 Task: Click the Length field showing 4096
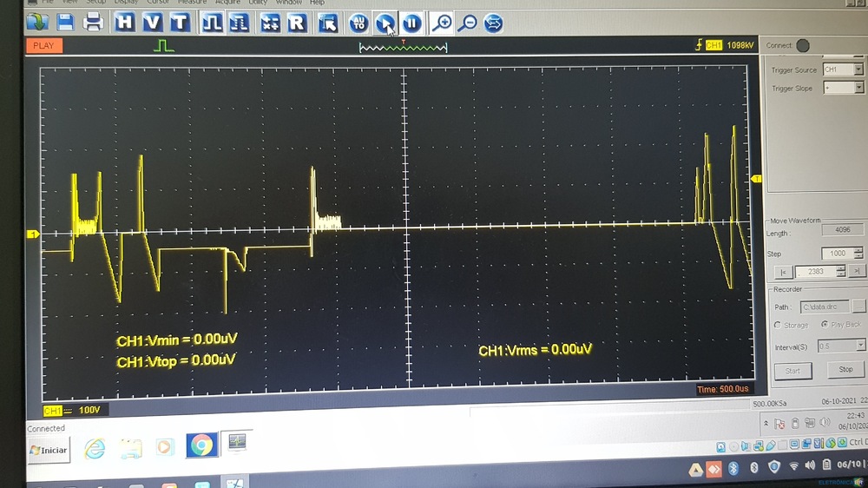click(842, 229)
